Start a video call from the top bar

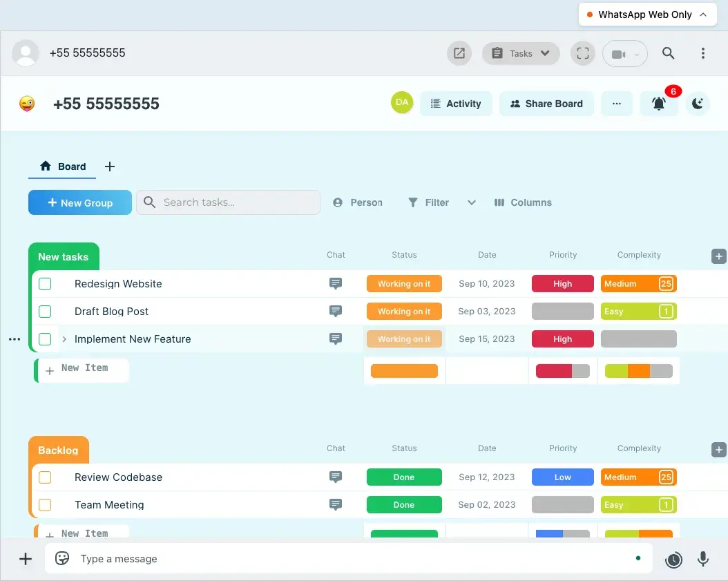tap(620, 53)
